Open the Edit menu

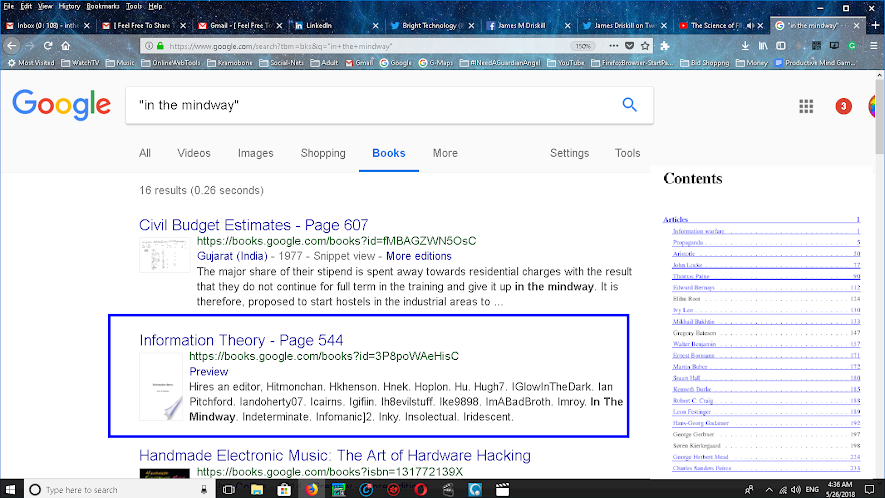tap(26, 6)
